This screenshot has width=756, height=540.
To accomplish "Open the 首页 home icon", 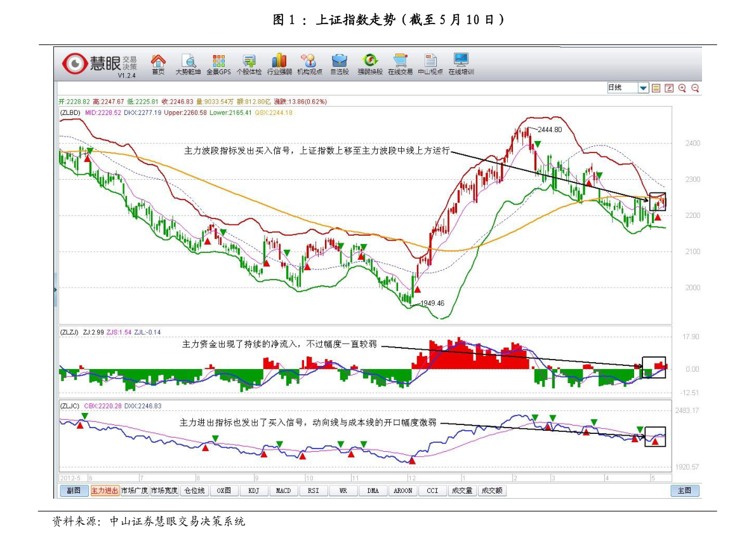I will [158, 64].
